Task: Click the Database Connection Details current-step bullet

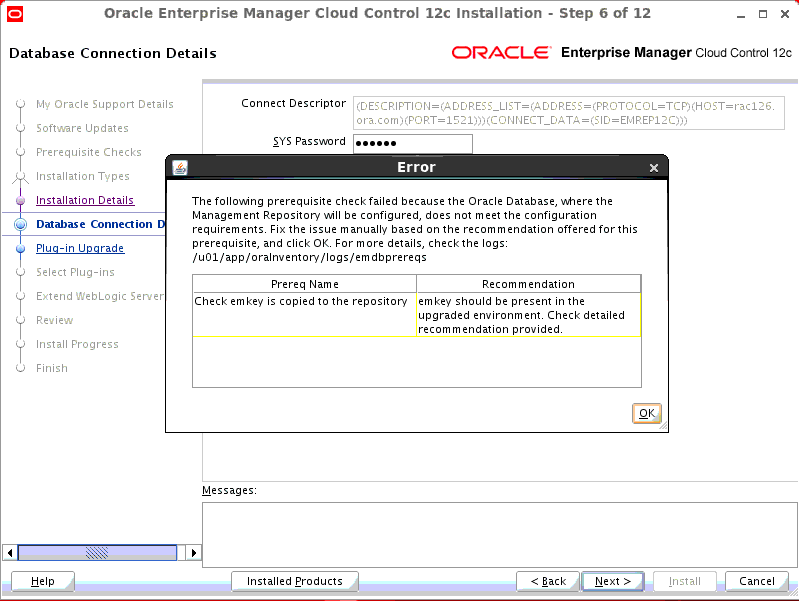Action: coord(20,224)
